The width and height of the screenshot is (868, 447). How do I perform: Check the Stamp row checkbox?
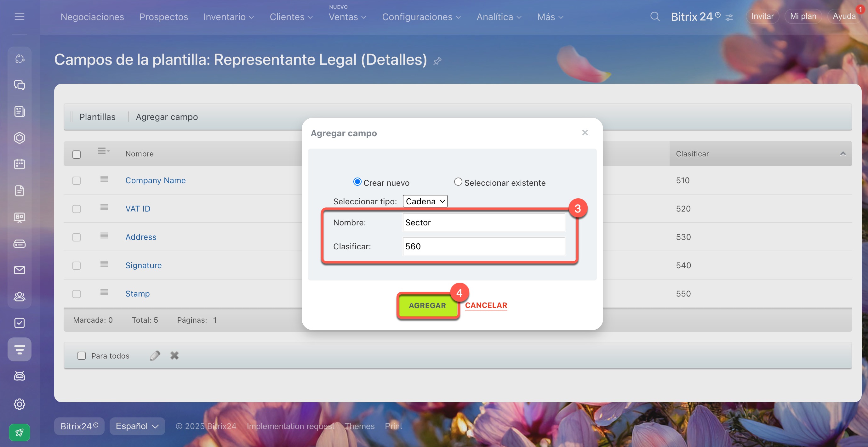coord(77,294)
